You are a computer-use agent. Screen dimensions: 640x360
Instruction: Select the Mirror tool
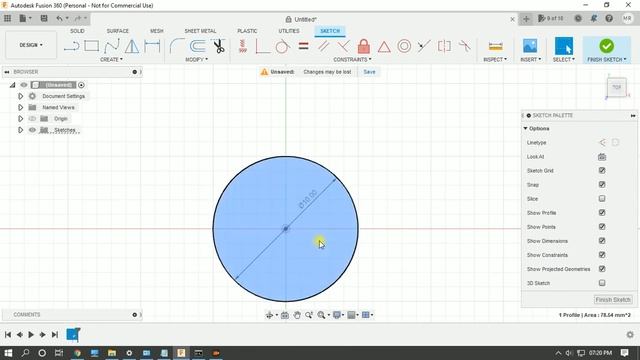(132, 46)
